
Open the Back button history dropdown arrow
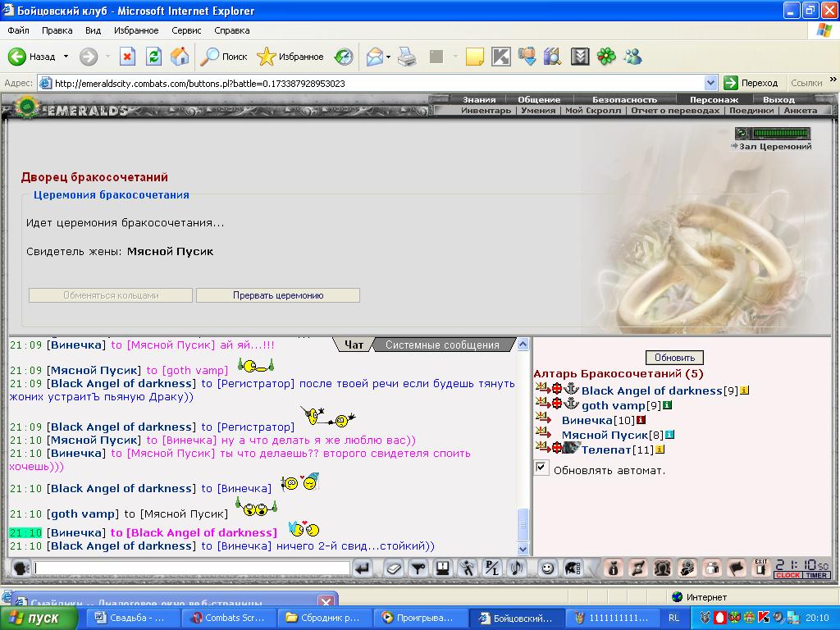[x=66, y=57]
